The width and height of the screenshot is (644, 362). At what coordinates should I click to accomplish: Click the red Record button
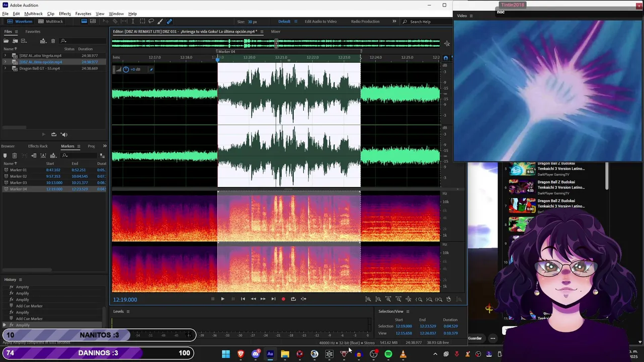tap(283, 299)
